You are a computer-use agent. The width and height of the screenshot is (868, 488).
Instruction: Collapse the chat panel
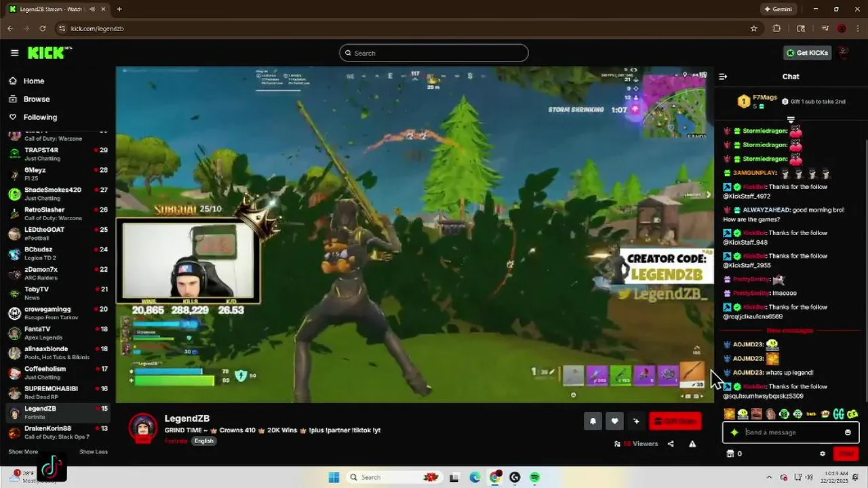(x=723, y=77)
